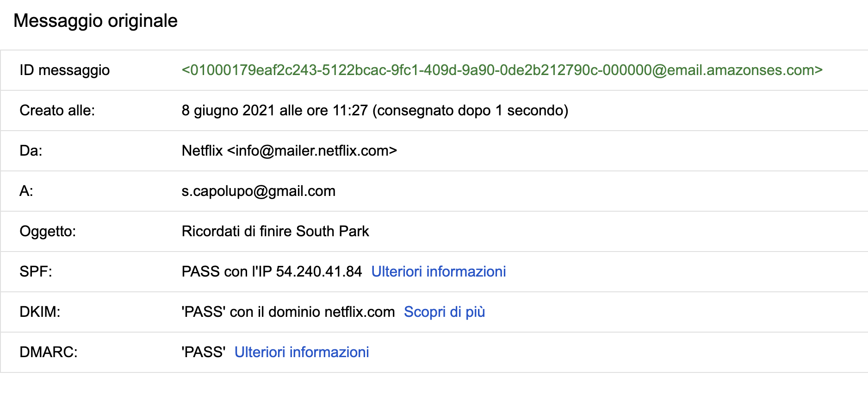
Task: Click the creation date 8 giugno 2021
Action: [x=229, y=110]
